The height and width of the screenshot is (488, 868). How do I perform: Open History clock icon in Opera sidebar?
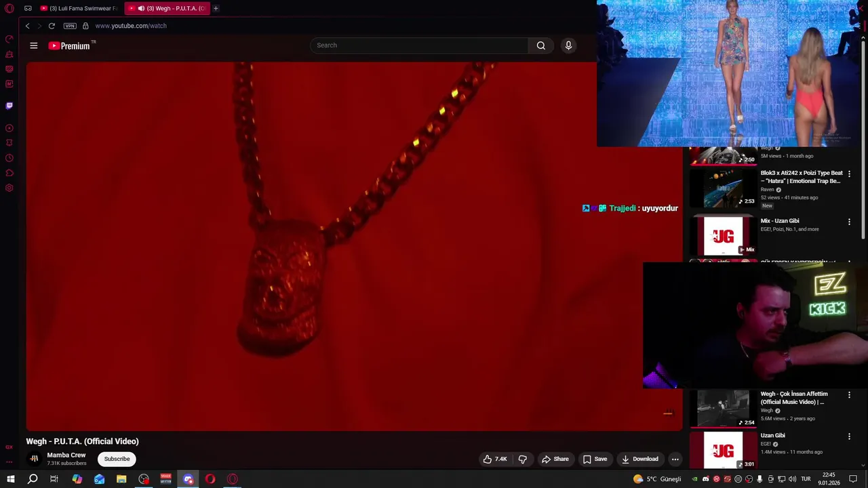click(x=9, y=158)
